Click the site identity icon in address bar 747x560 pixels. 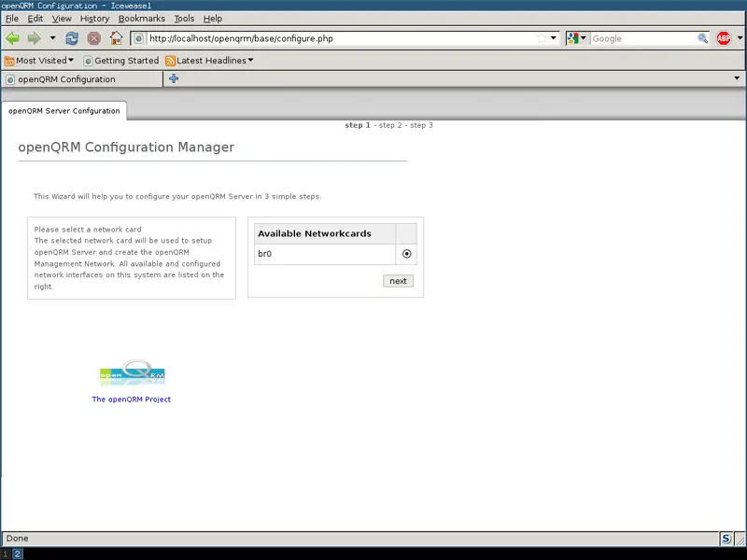[x=138, y=38]
